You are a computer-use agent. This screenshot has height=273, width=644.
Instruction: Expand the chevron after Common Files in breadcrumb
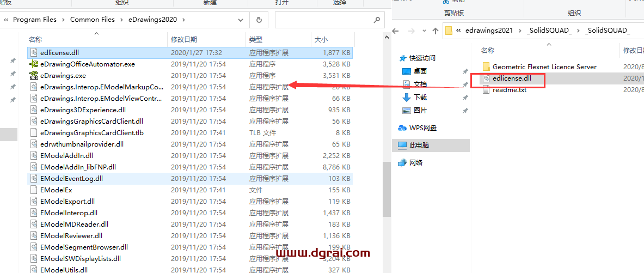point(122,19)
